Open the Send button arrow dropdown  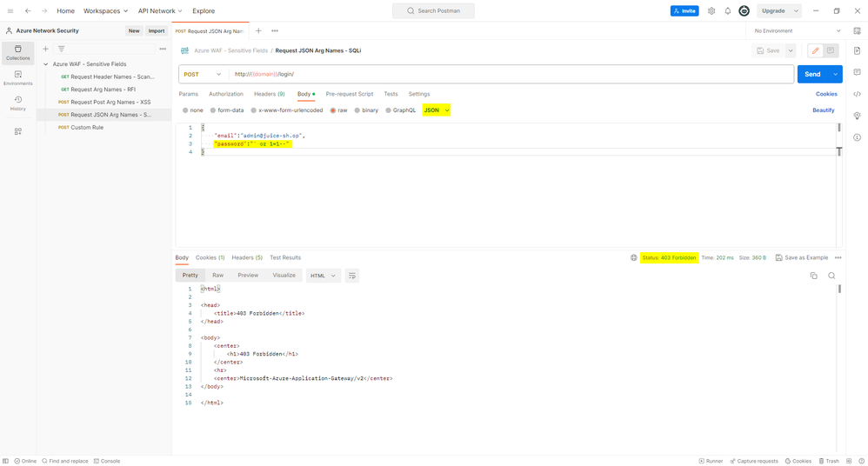[x=835, y=74]
